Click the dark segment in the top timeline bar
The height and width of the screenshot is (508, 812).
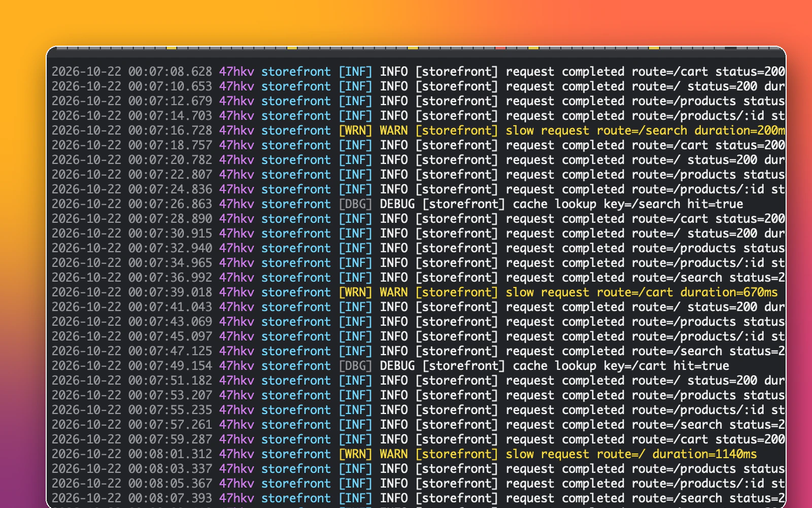tap(731, 48)
